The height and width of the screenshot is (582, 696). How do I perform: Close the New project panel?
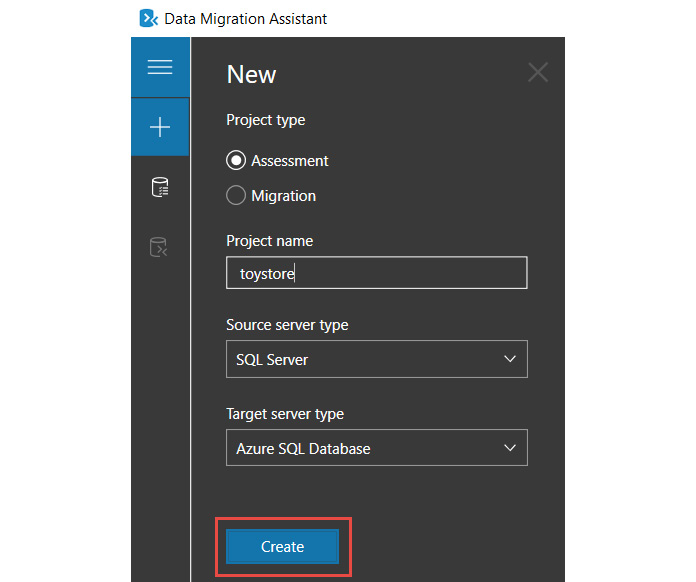[x=538, y=72]
